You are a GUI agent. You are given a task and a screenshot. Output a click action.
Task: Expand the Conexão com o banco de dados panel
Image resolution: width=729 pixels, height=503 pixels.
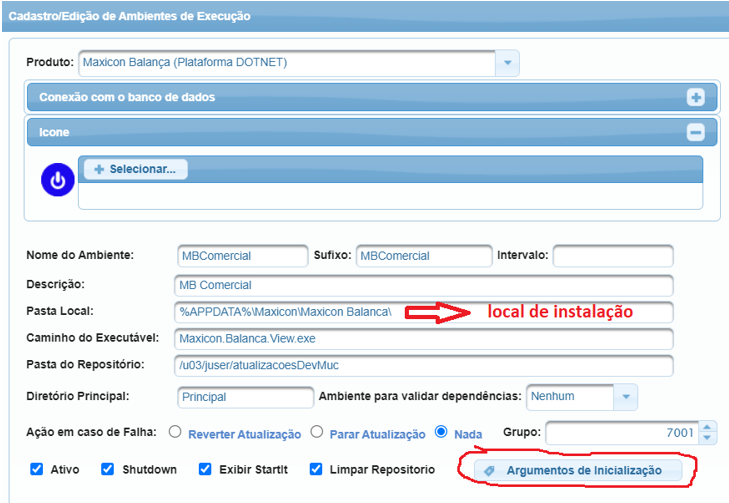pyautogui.click(x=696, y=97)
